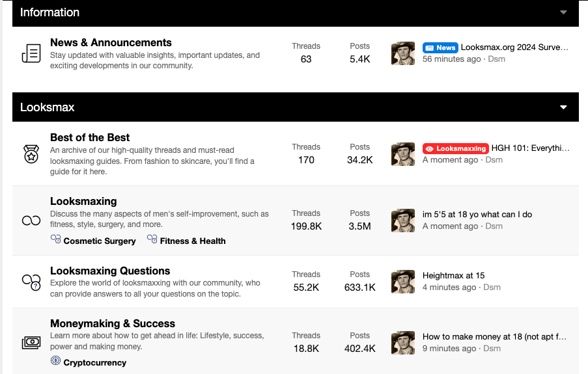Click the avatar beside Moneymaking latest post

click(x=403, y=343)
